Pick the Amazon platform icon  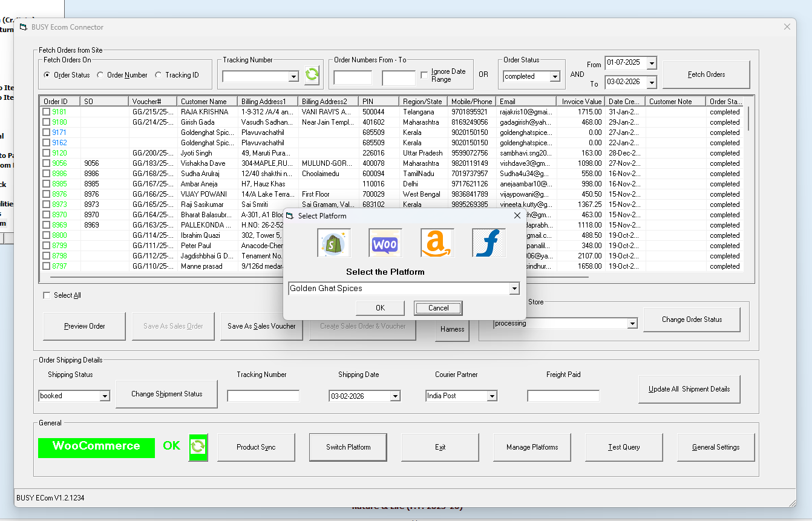[x=437, y=243]
